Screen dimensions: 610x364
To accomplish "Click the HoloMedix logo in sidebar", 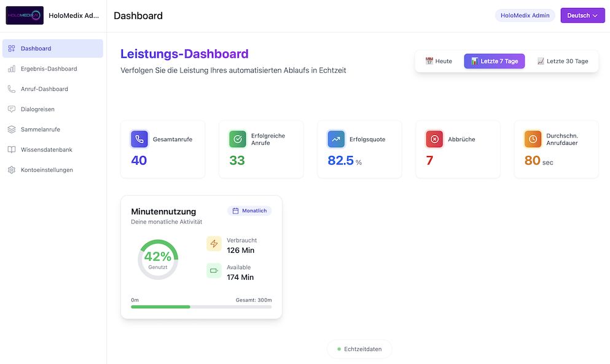I will coord(25,15).
